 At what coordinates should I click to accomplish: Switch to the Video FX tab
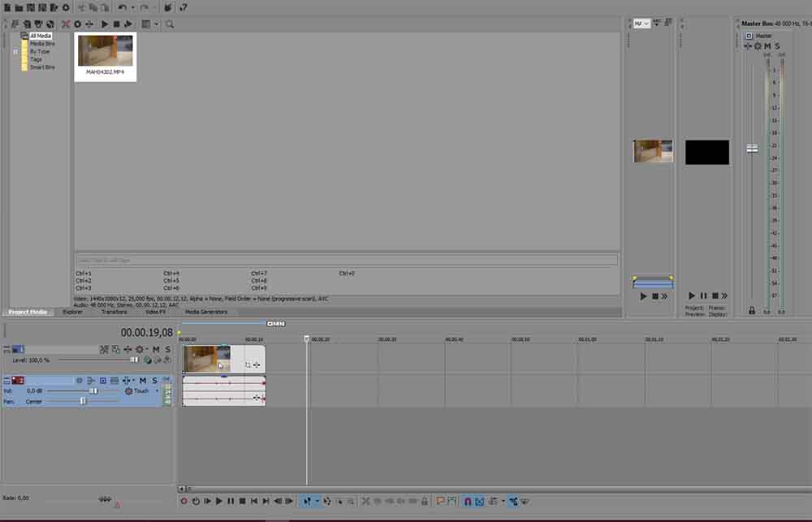coord(155,312)
